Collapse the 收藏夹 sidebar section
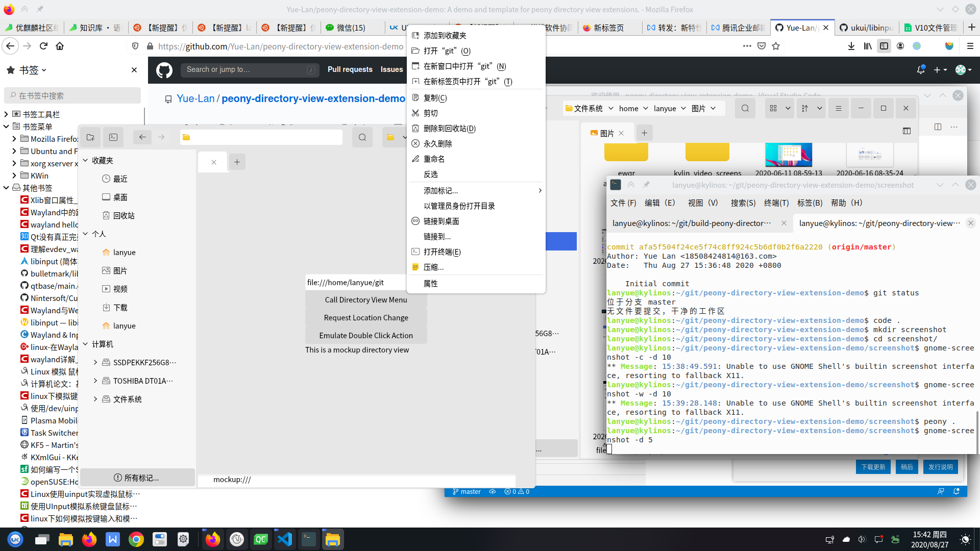980x551 pixels. tap(86, 160)
